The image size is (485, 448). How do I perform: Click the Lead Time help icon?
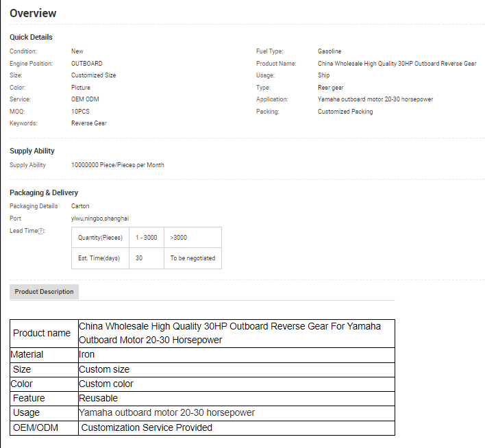[41, 231]
